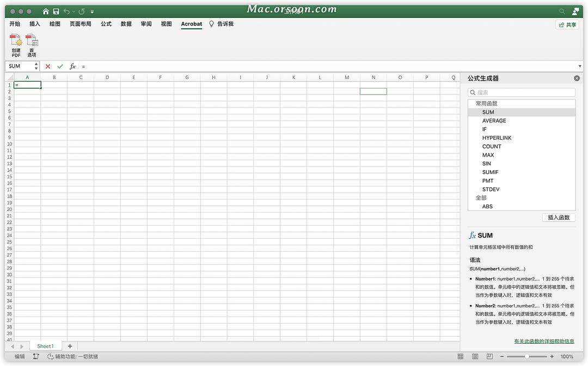Switch to the 页面布局 tab
Screen dimensions: 588x366
click(80, 24)
